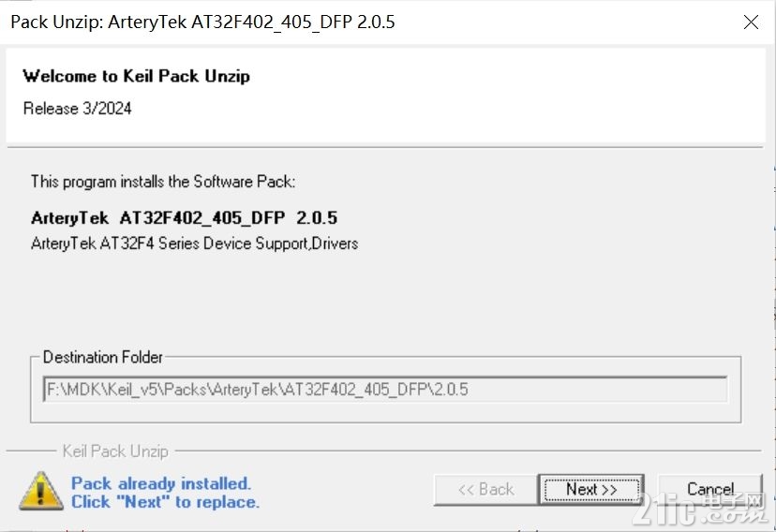Image resolution: width=776 pixels, height=532 pixels.
Task: Click the 21ic watermark logo
Action: [x=700, y=510]
